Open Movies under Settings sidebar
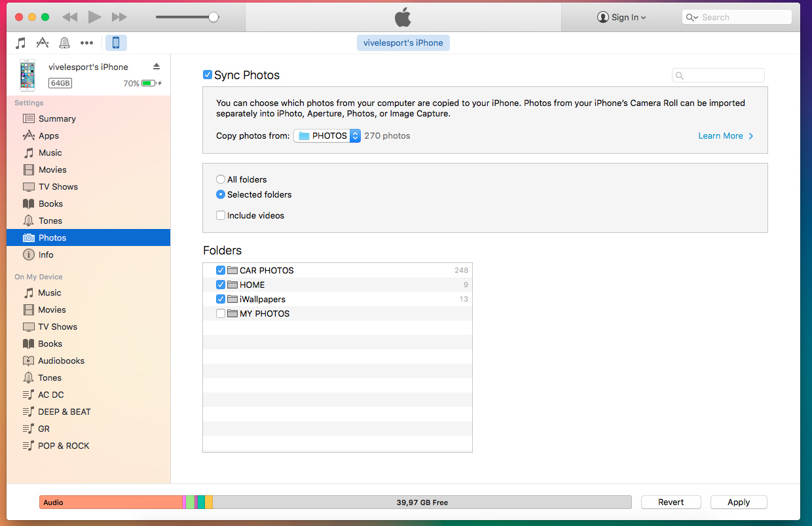The width and height of the screenshot is (812, 526). pos(88,169)
